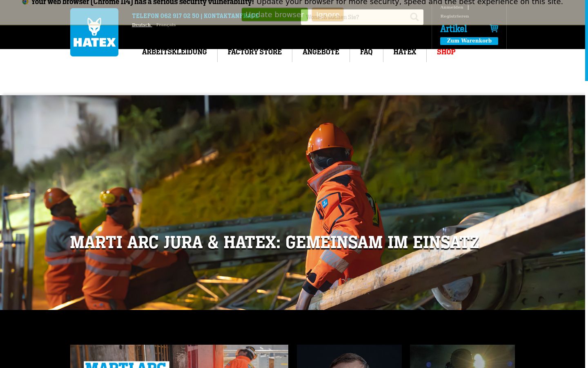The height and width of the screenshot is (368, 588).
Task: Click the HATEX fox logo
Action: click(94, 32)
